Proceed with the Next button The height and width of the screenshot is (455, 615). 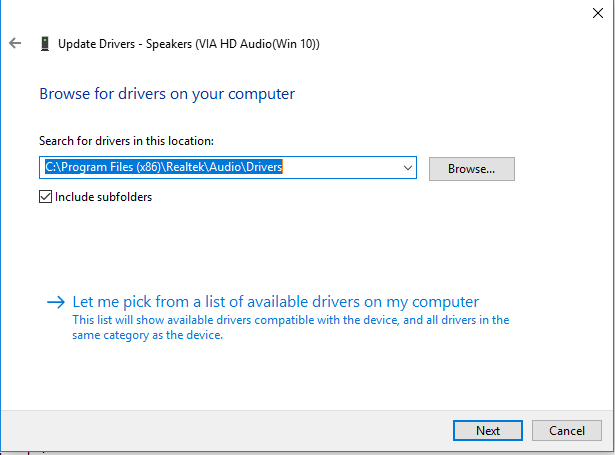tap(488, 430)
